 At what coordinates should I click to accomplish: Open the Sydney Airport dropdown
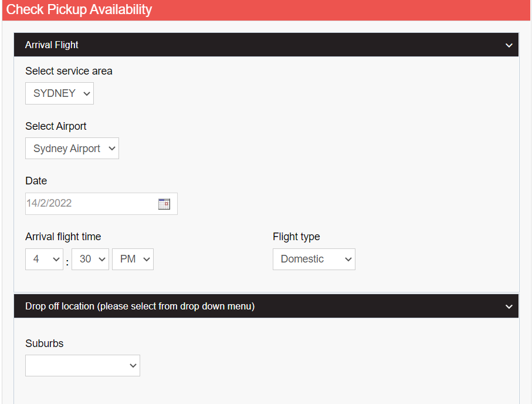72,149
